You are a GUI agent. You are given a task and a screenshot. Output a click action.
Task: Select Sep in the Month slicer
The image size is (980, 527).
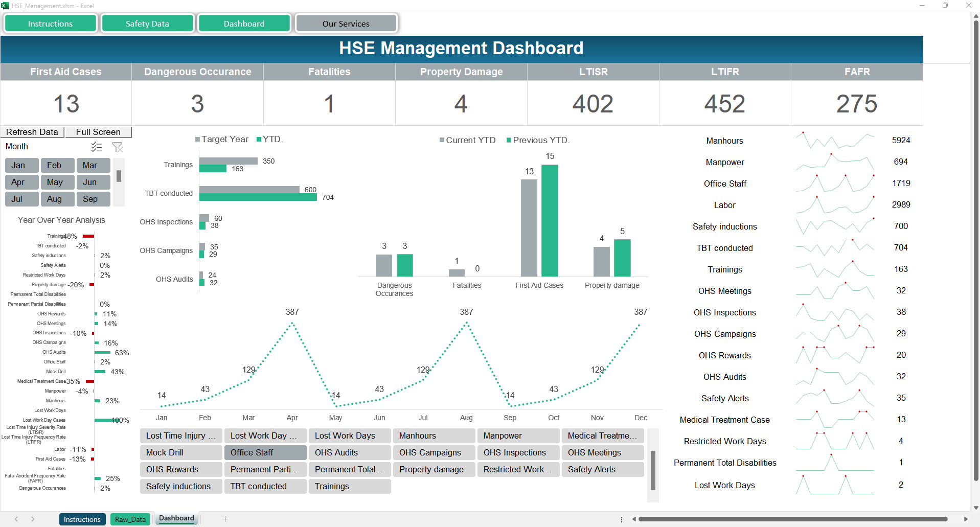pyautogui.click(x=93, y=199)
